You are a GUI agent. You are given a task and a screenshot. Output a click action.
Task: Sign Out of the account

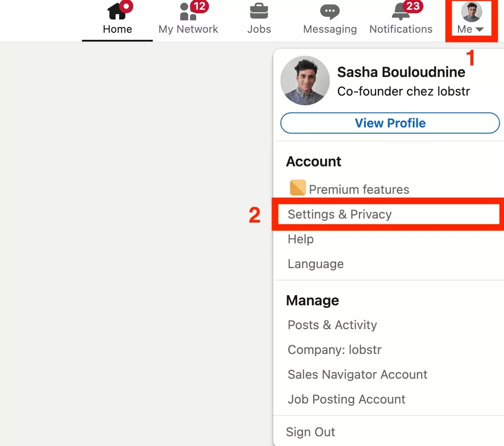[x=310, y=432]
